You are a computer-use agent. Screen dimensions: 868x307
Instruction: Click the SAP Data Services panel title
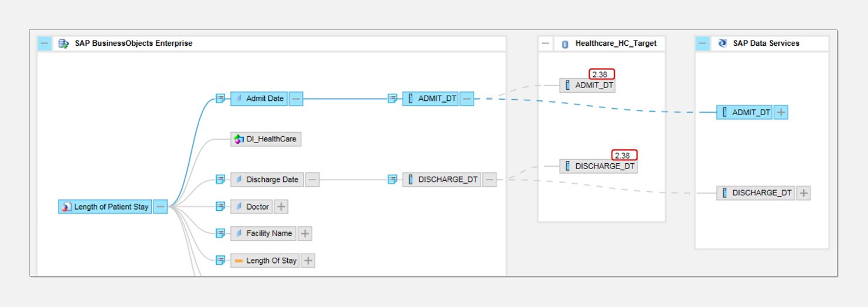click(x=766, y=43)
